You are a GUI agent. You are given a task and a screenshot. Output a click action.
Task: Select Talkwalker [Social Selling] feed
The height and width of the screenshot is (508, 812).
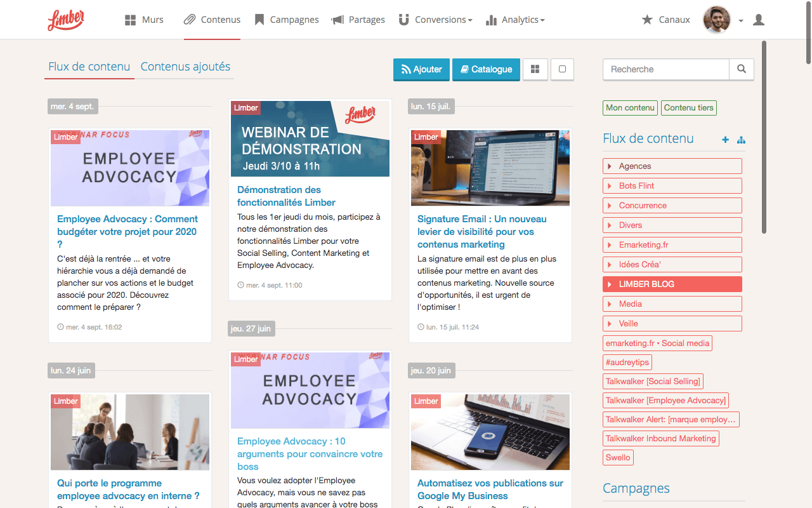click(653, 382)
